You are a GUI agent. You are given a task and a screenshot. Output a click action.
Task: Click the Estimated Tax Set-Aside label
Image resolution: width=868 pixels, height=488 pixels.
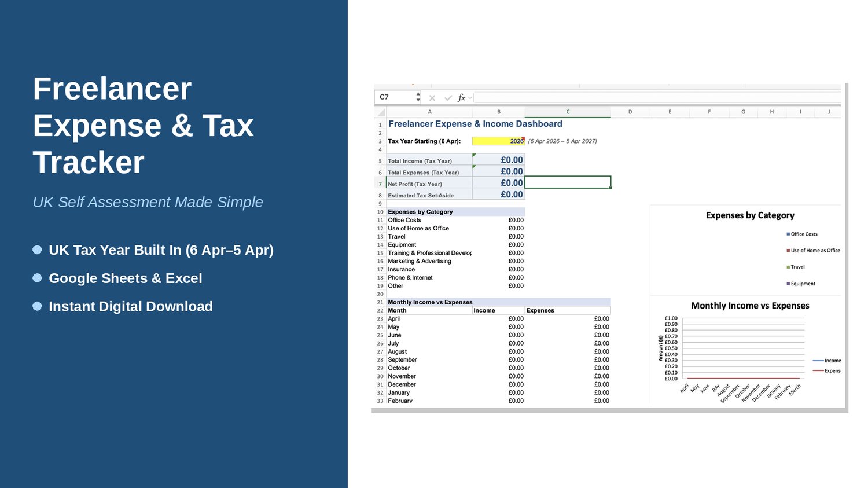(421, 196)
